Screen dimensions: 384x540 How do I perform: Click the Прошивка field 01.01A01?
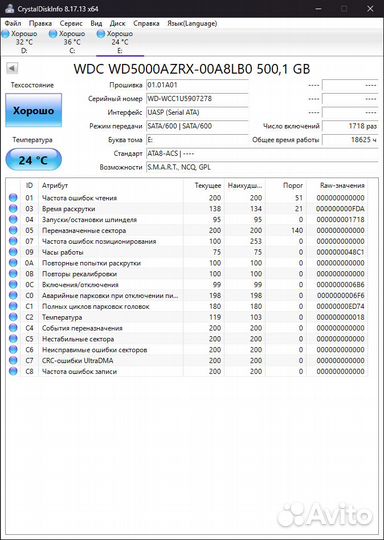[x=197, y=85]
